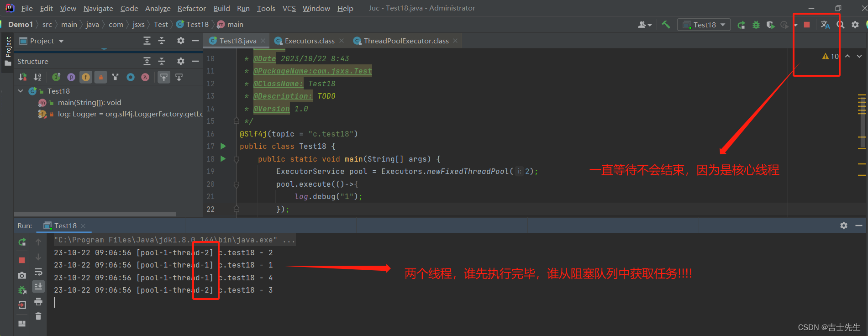Toggle Show Anonymous Classes filter
This screenshot has width=868, height=336.
pyautogui.click(x=131, y=77)
